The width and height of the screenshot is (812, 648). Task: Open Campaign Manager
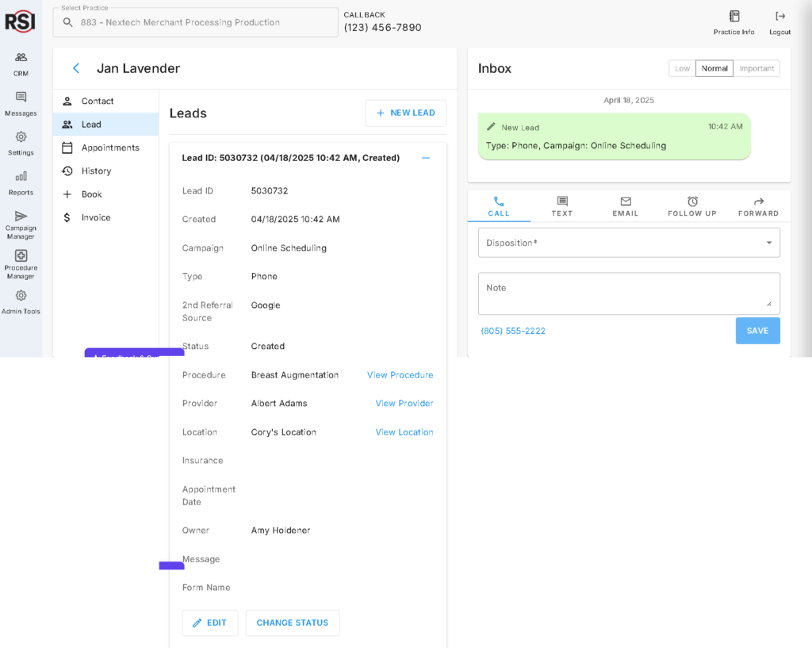[21, 224]
